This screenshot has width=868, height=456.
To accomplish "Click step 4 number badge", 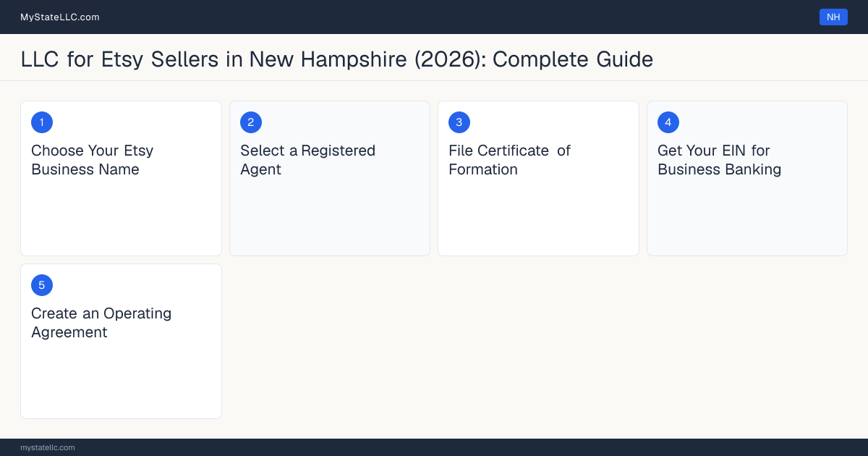I will coord(668,122).
